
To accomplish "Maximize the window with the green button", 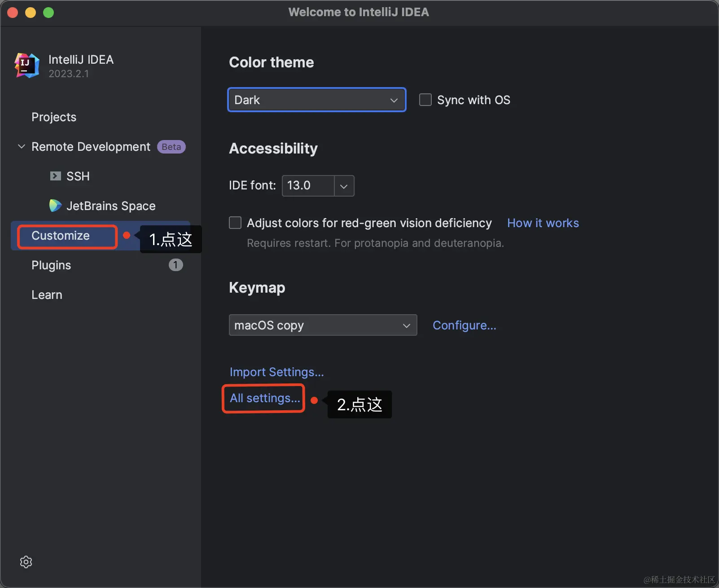I will click(48, 13).
